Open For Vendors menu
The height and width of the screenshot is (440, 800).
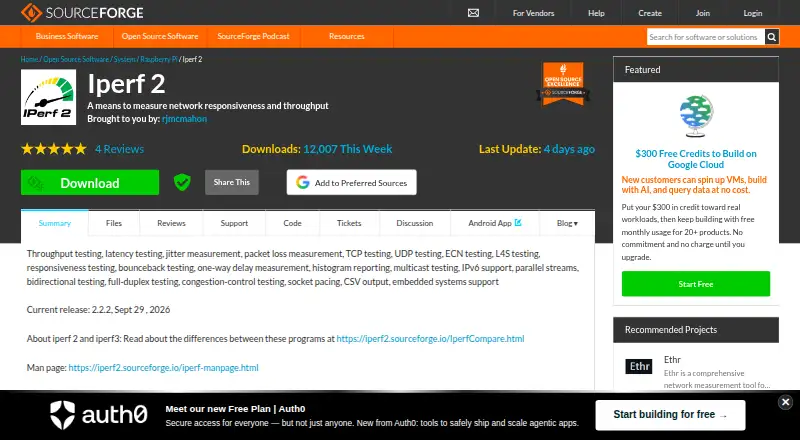[x=533, y=13]
